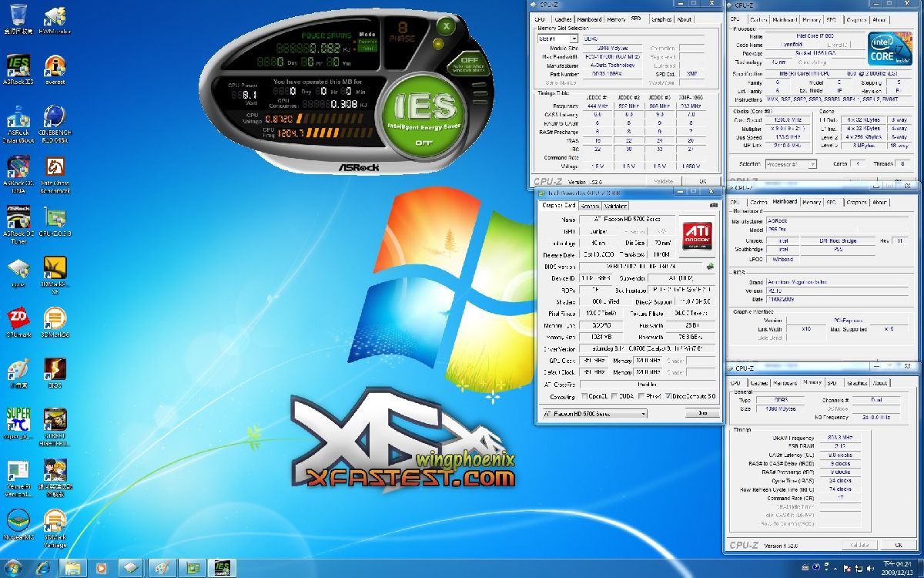
Task: Switch to Sensors tab in GPU-Z
Action: [x=590, y=206]
